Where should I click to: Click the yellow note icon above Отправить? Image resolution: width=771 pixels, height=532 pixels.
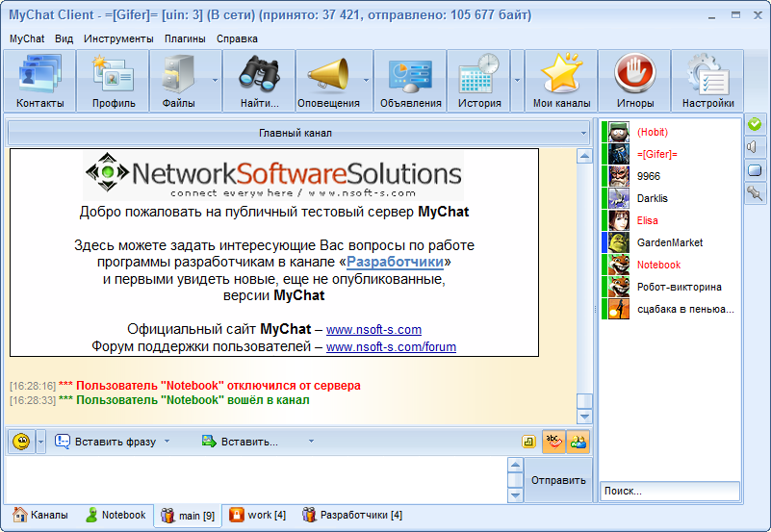click(x=528, y=442)
